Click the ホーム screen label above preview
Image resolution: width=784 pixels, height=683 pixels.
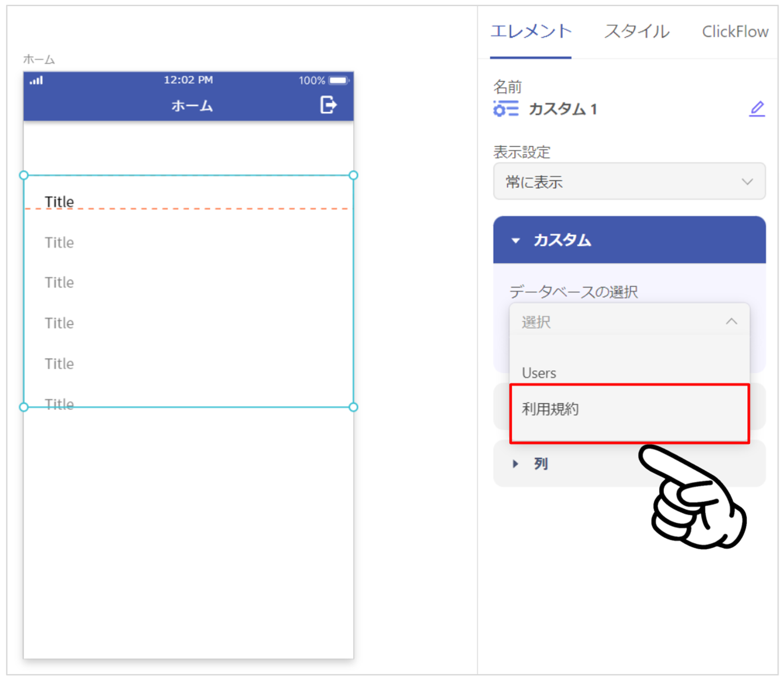tap(39, 60)
